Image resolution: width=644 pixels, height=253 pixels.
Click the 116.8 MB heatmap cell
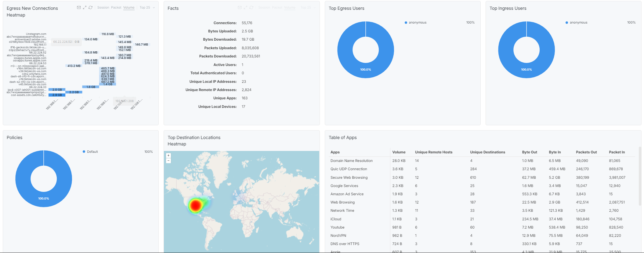(108, 34)
